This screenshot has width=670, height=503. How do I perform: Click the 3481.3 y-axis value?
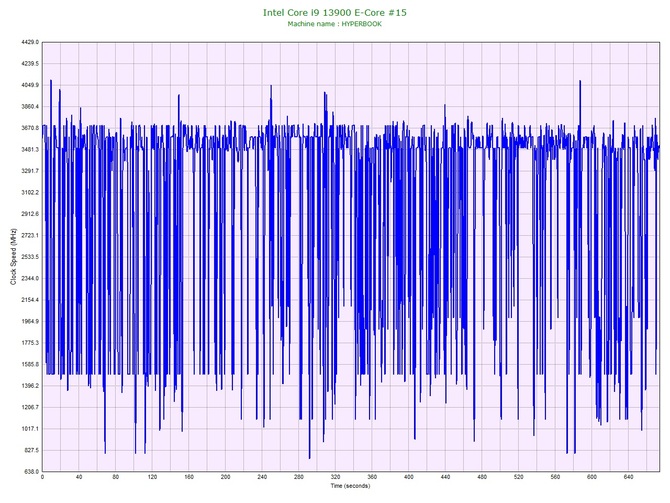(30, 150)
